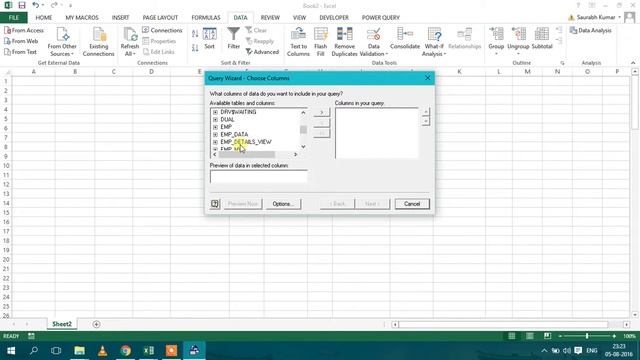Open the Data Analysis tool
The height and width of the screenshot is (360, 640).
point(591,31)
